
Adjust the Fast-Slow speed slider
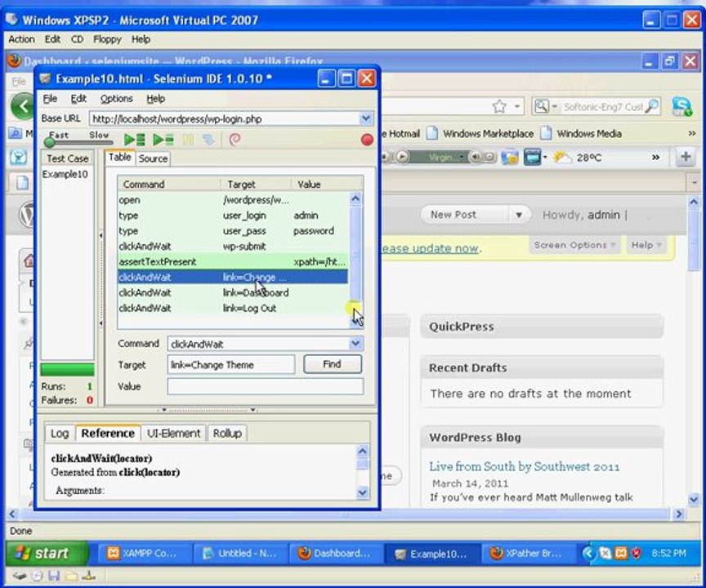click(50, 143)
